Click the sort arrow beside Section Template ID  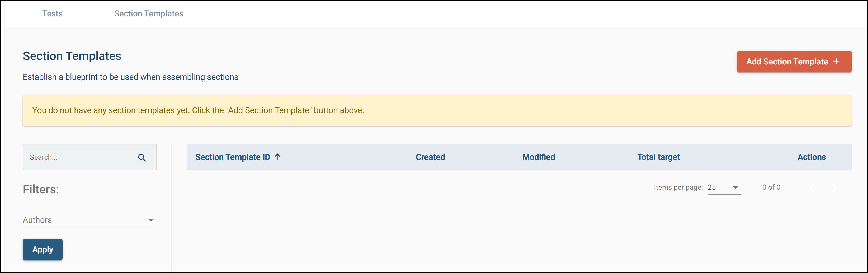pos(277,156)
